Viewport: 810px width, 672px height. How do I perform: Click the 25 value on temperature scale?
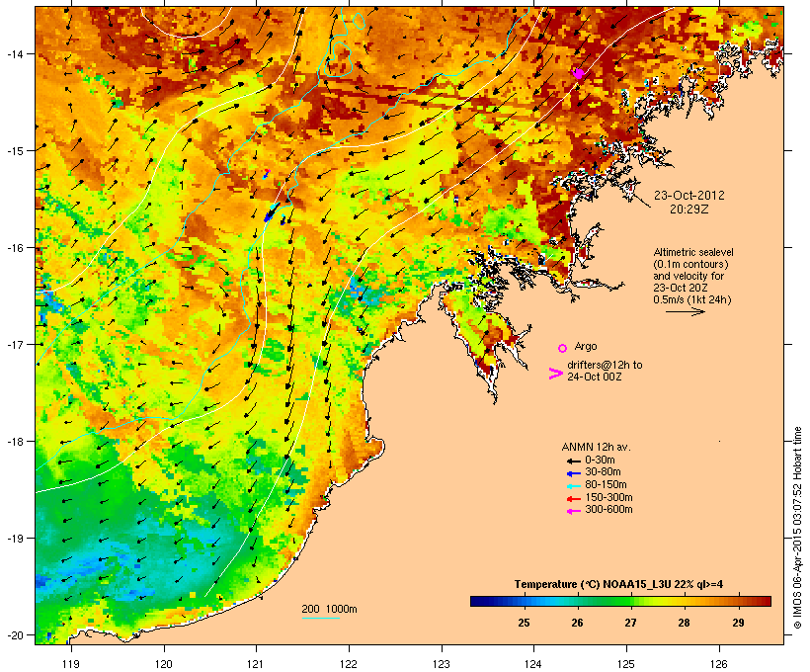coord(524,623)
